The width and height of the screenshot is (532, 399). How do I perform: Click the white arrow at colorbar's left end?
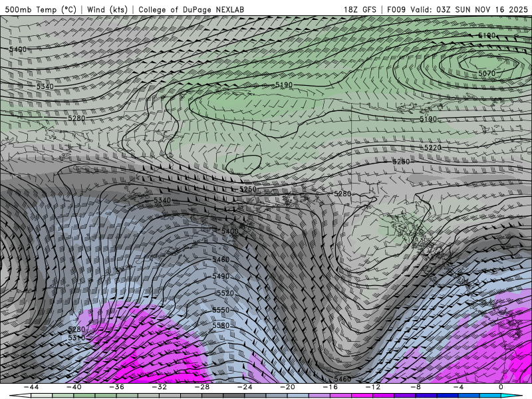pos(20,396)
